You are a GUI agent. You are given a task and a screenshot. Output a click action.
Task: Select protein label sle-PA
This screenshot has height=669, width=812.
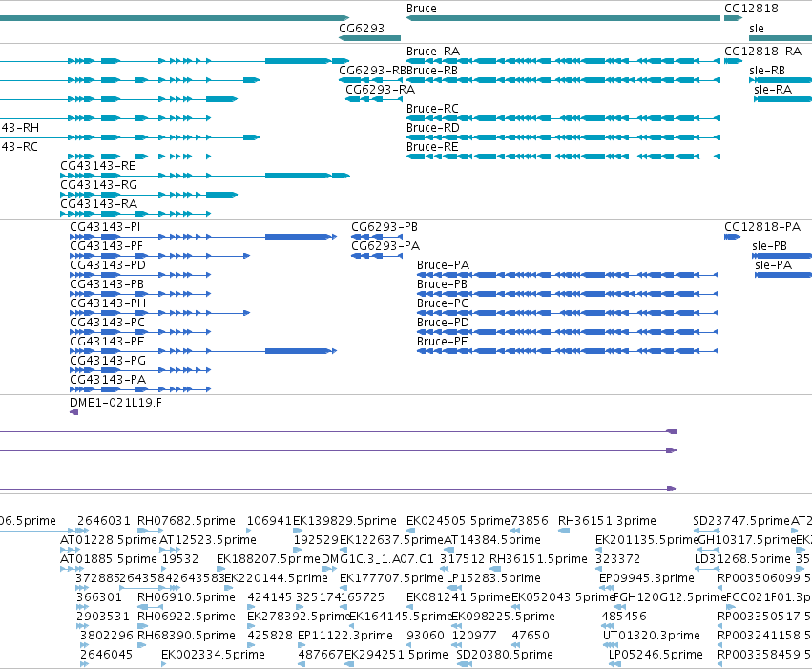click(x=773, y=265)
